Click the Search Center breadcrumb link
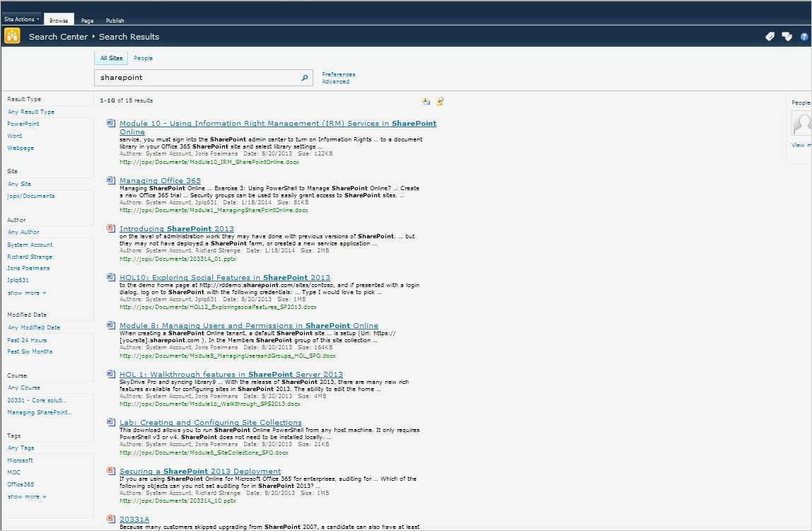Image resolution: width=812 pixels, height=531 pixels. pos(58,37)
